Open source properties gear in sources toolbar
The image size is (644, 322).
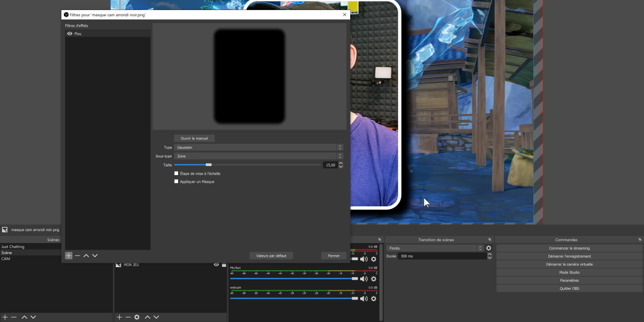(137, 317)
